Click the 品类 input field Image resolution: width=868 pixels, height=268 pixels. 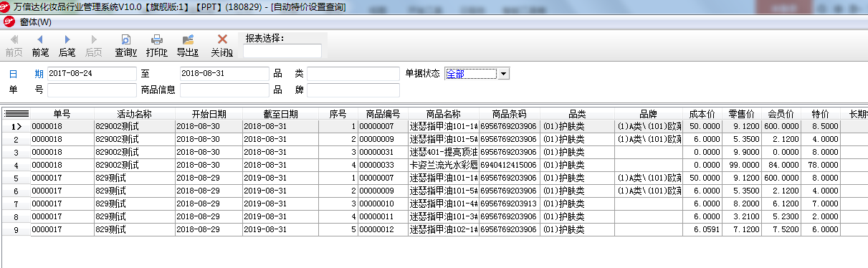point(353,74)
